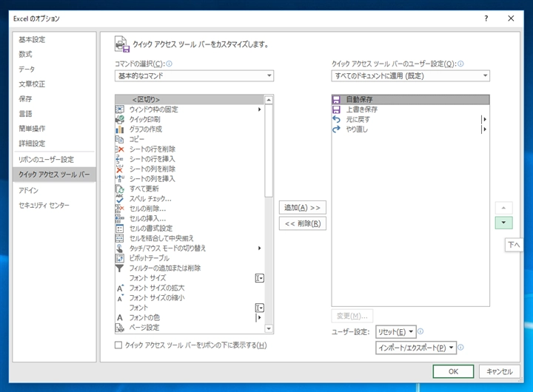The image size is (533, 392).
Task: Select the シートの行を挿入 icon
Action: pyautogui.click(x=120, y=159)
